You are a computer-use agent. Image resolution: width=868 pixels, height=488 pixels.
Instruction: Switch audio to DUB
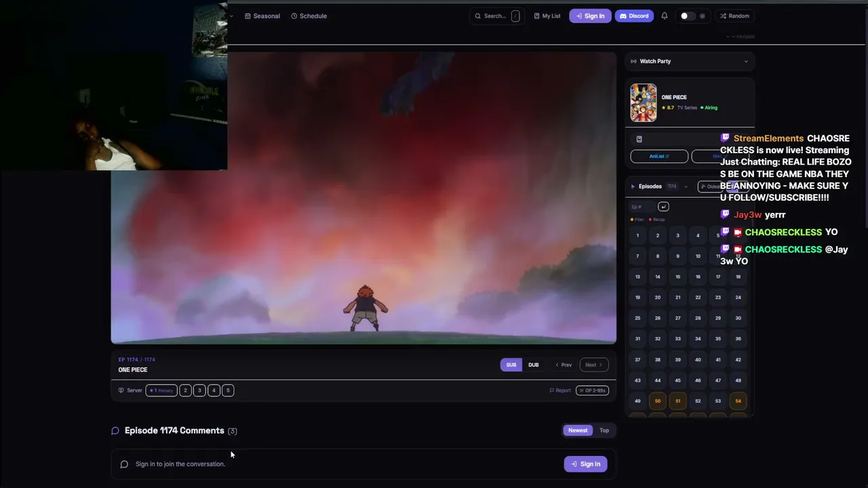(x=534, y=365)
